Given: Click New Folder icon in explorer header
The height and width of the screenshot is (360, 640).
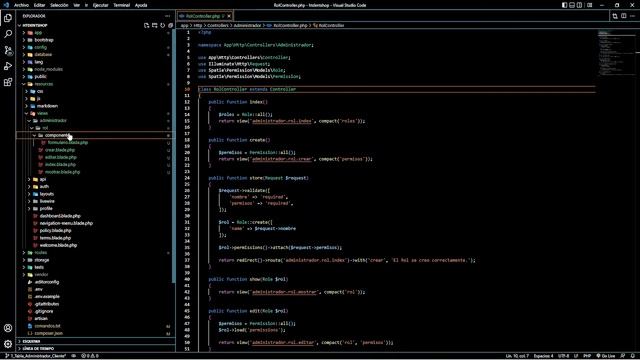Looking at the screenshot, I should point(155,25).
